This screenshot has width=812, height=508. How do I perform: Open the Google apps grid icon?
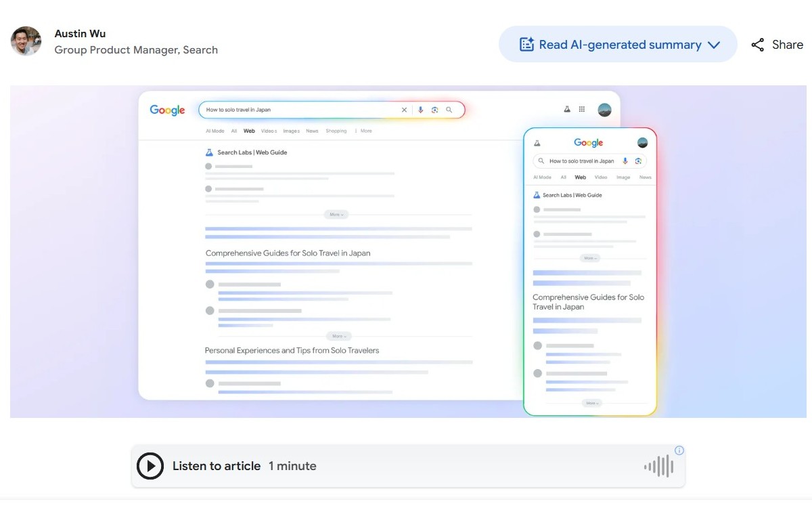pyautogui.click(x=582, y=109)
